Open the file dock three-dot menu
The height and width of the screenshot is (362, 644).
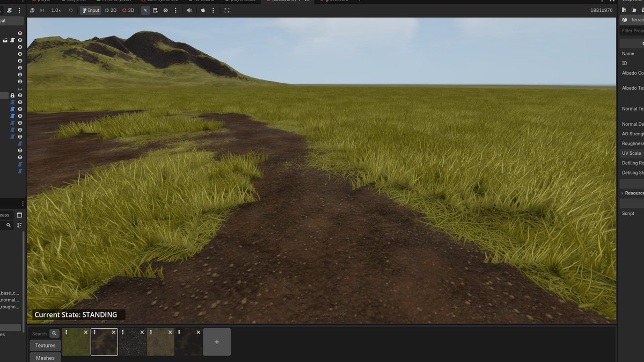tap(23, 204)
